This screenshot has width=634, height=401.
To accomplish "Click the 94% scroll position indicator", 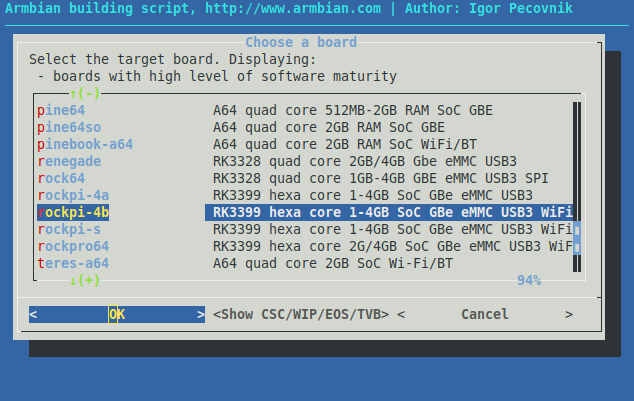I will pos(529,281).
